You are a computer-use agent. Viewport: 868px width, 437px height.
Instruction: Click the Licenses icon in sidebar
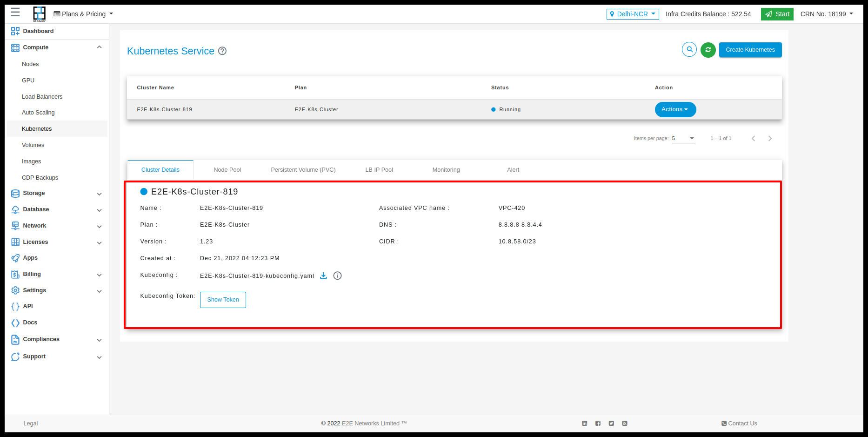[x=15, y=242]
